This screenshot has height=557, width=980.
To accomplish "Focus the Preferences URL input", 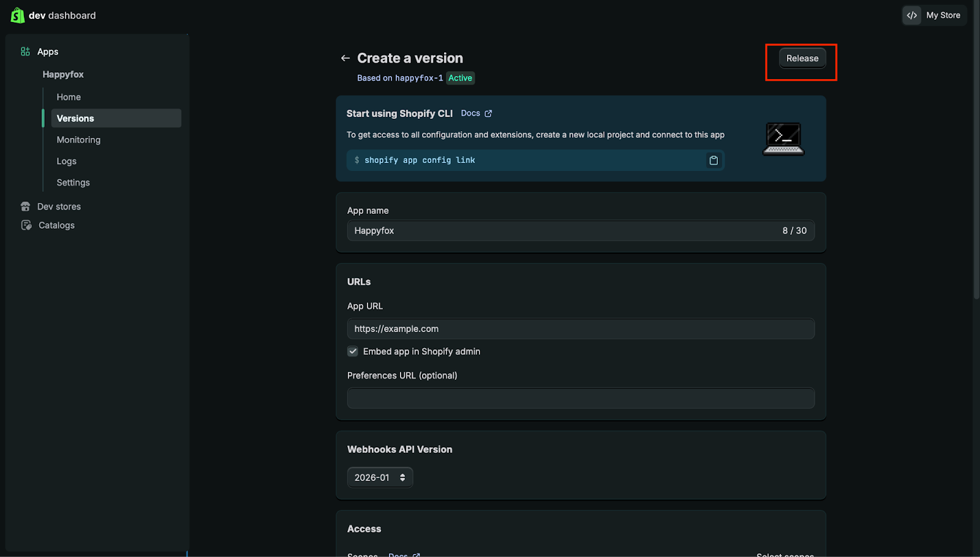I will coord(580,398).
